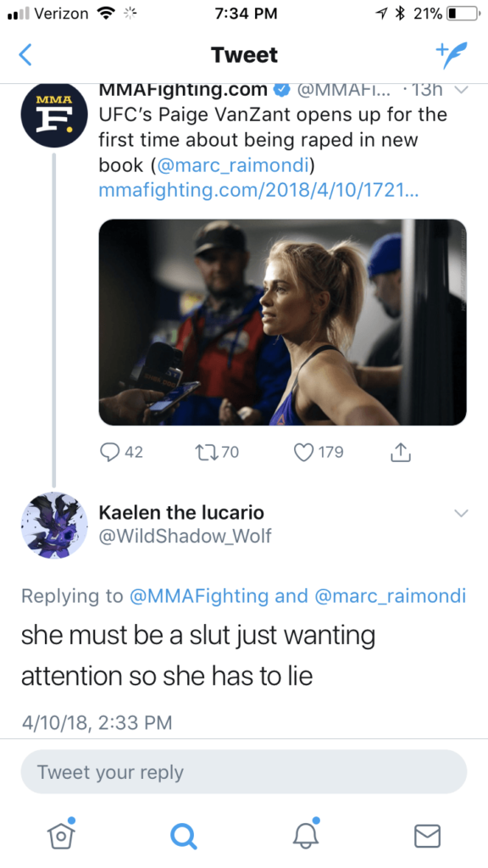Tap the reply speech bubble icon

[109, 453]
